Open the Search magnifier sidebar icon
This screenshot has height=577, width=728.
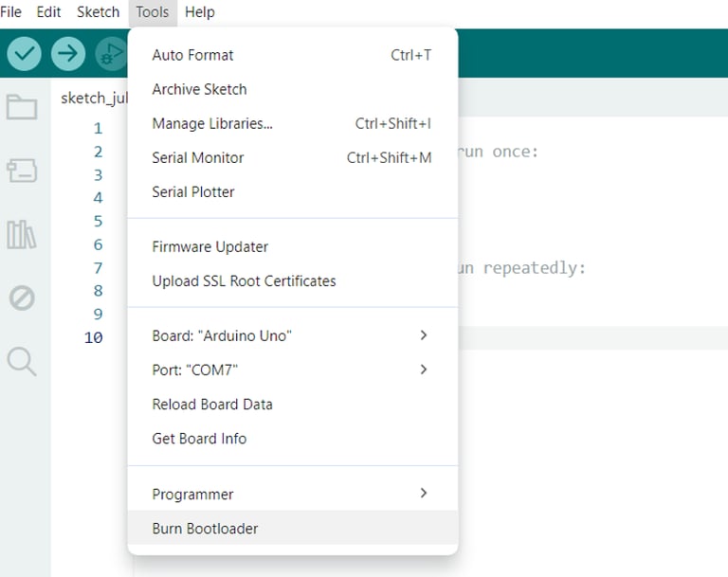[22, 361]
